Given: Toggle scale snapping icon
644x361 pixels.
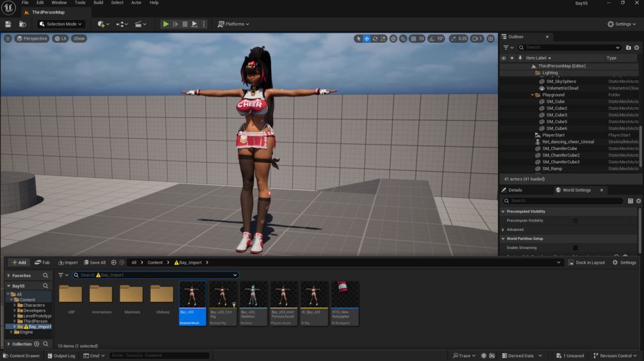Looking at the screenshot, I should click(452, 38).
